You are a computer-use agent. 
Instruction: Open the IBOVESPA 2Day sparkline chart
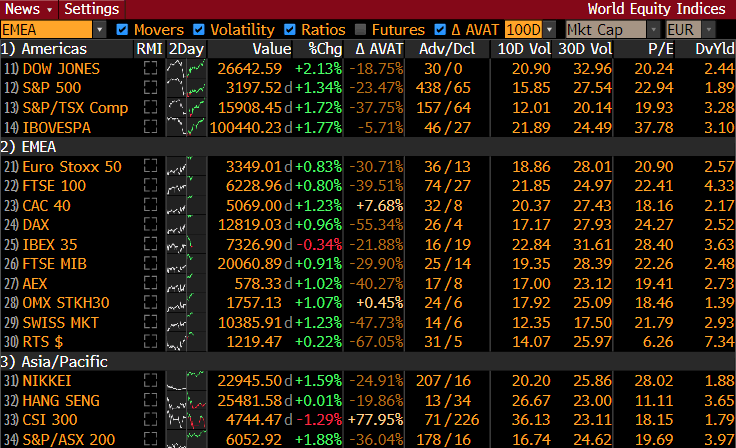[186, 127]
